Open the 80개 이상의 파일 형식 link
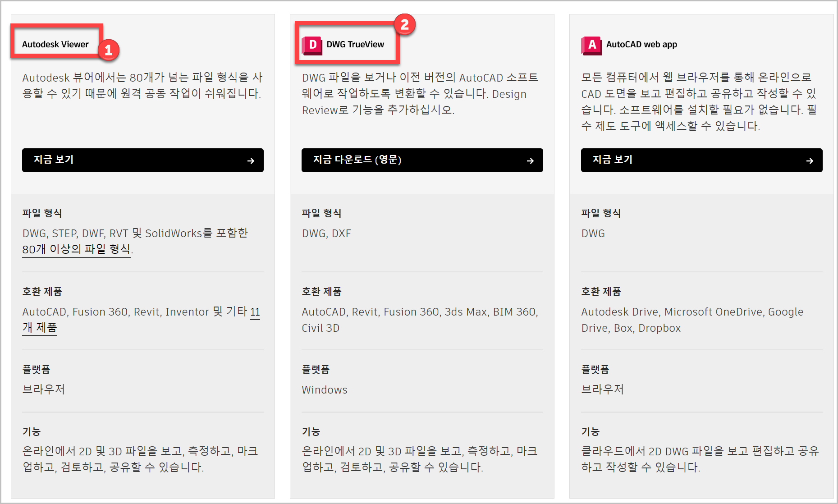838x504 pixels. click(76, 249)
